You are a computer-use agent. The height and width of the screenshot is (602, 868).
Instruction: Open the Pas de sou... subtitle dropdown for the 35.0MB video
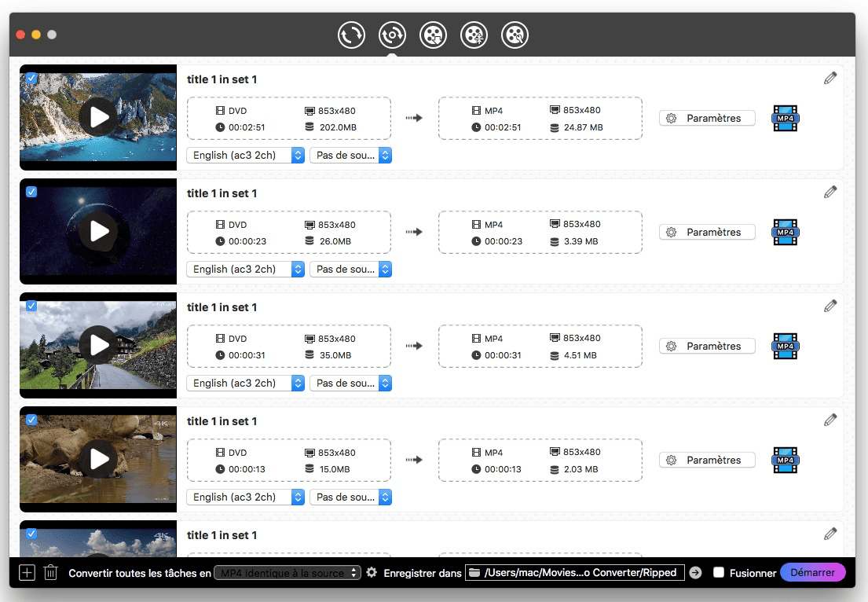(350, 384)
